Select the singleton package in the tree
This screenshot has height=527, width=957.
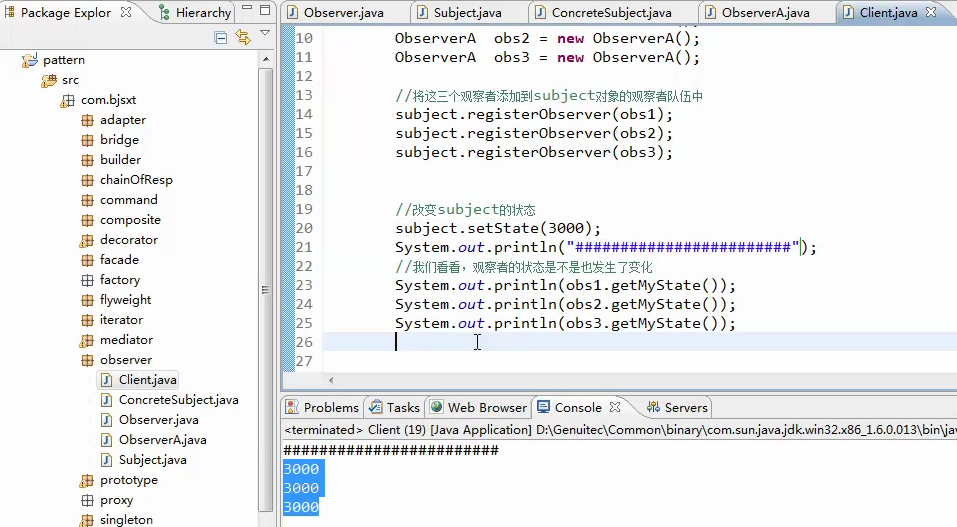(126, 520)
